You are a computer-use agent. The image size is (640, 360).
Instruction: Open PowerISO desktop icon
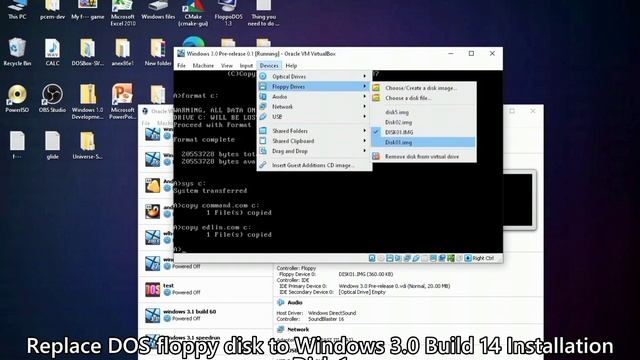pyautogui.click(x=17, y=98)
